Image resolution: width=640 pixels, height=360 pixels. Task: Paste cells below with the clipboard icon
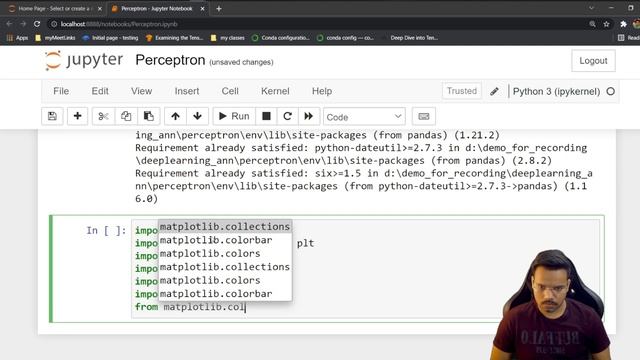[149, 116]
